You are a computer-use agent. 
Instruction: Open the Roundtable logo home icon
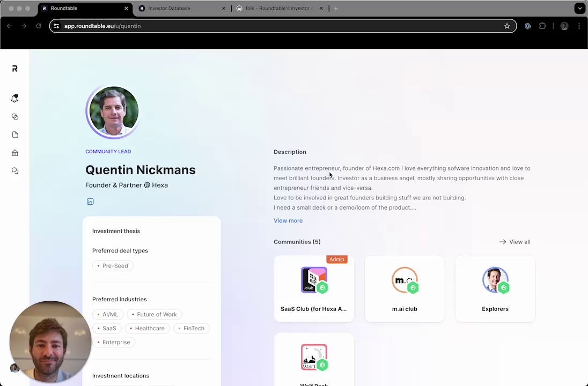pos(14,69)
